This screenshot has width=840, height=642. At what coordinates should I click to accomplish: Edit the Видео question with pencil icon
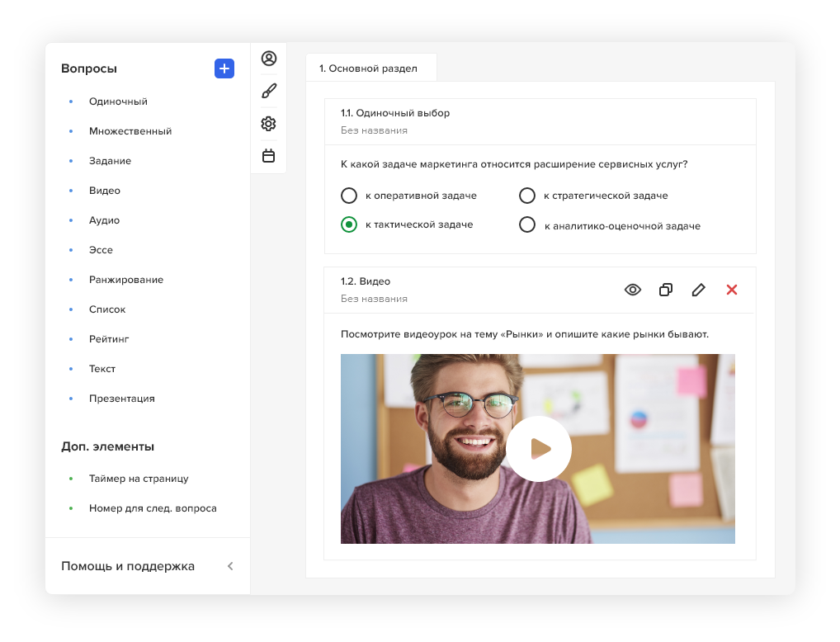click(699, 290)
